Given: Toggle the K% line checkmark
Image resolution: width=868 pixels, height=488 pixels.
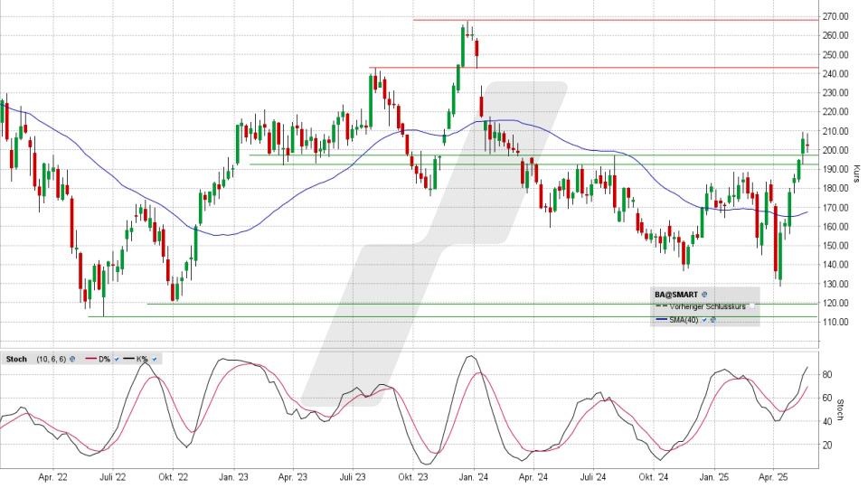Looking at the screenshot, I should [x=155, y=359].
